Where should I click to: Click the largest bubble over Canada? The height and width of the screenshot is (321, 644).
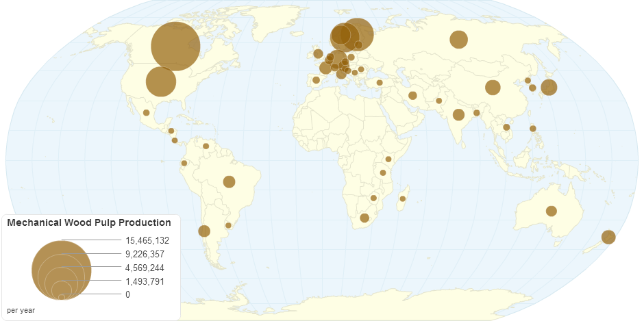175,47
